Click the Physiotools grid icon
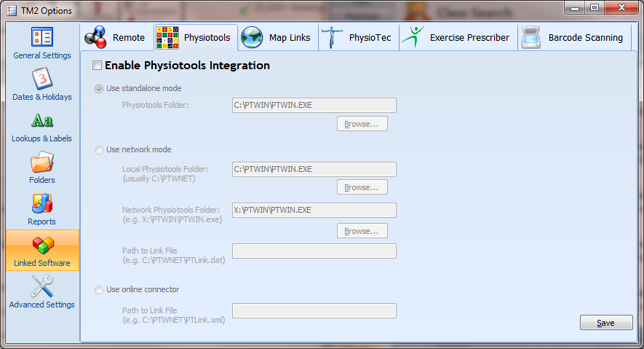The image size is (644, 349). 167,38
